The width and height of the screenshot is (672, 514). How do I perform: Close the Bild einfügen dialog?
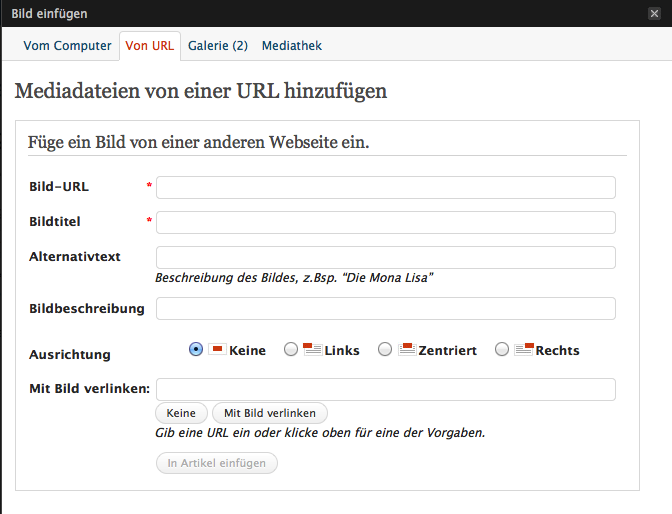tap(654, 14)
